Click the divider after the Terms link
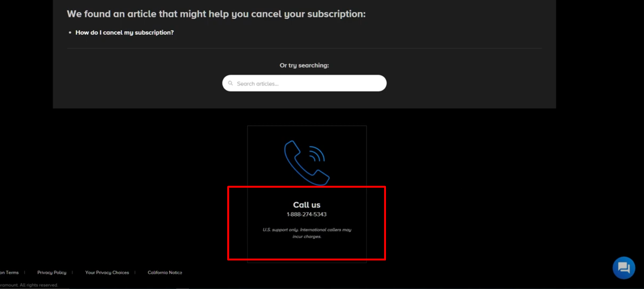Viewport: 644px width, 289px height. 25,273
